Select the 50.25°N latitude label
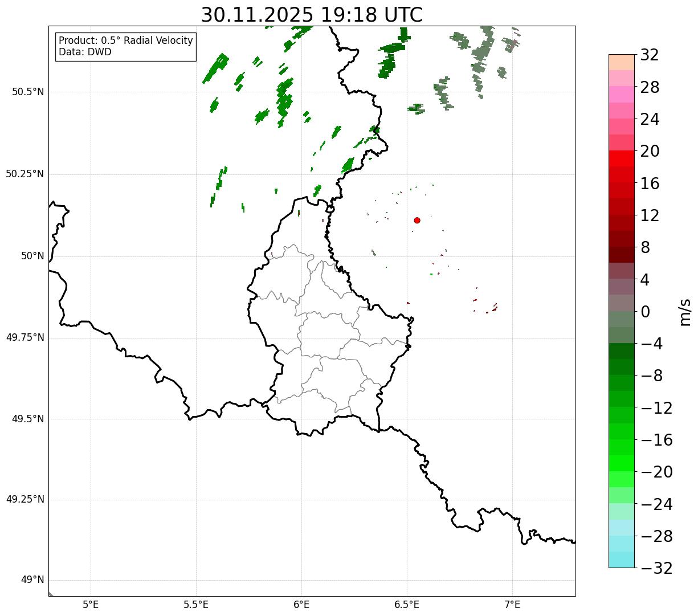 tap(25, 174)
